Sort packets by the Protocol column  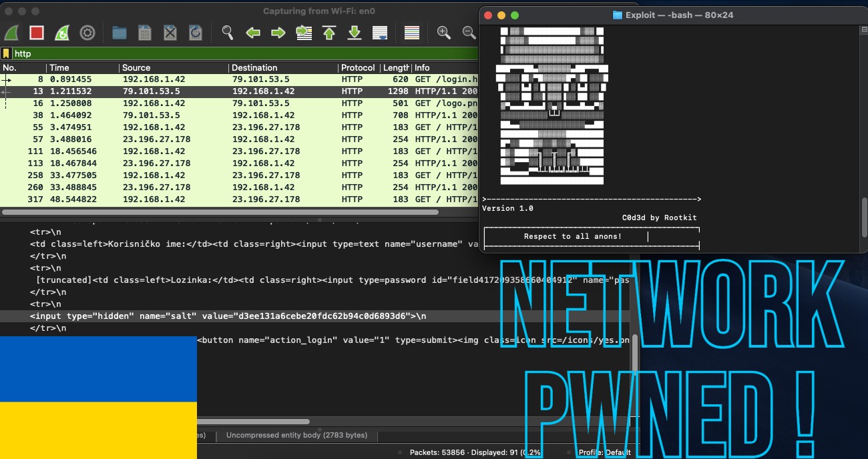click(x=359, y=67)
